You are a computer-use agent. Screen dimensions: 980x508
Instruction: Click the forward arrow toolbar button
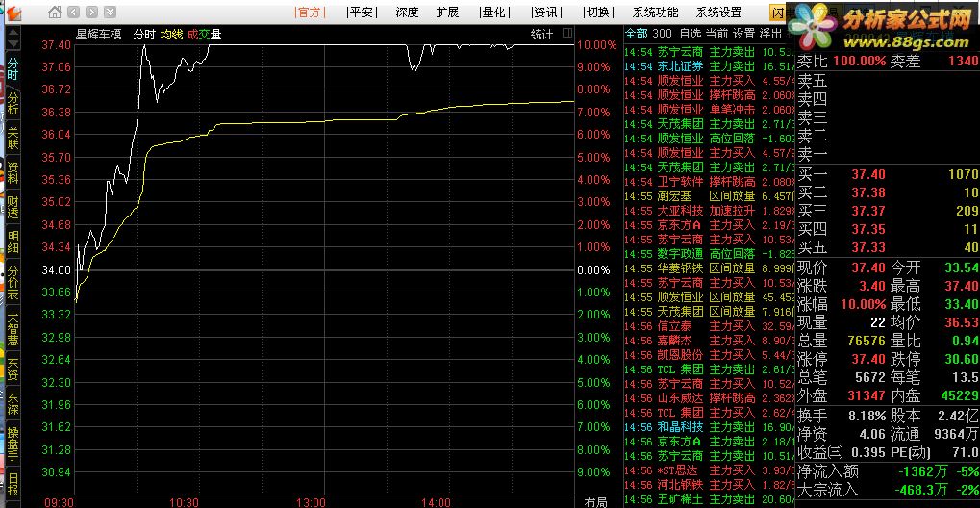pos(92,12)
